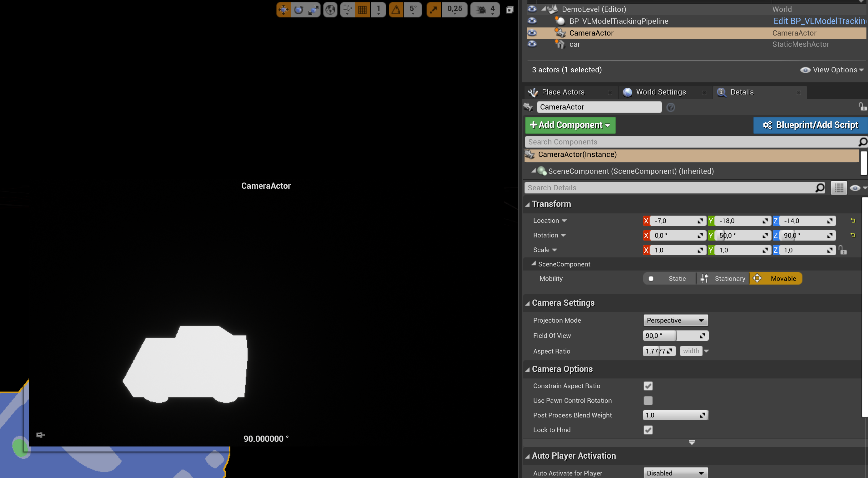Click the maximize viewport icon
This screenshot has height=478, width=868.
[510, 9]
